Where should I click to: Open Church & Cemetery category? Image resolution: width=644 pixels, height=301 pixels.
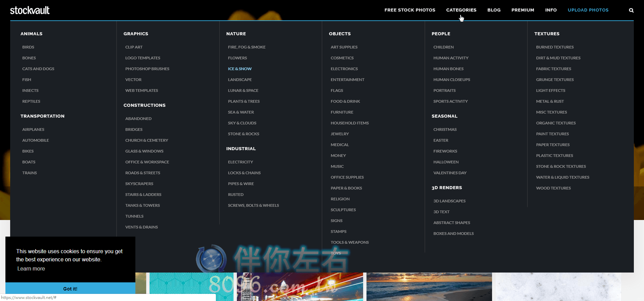tap(147, 140)
